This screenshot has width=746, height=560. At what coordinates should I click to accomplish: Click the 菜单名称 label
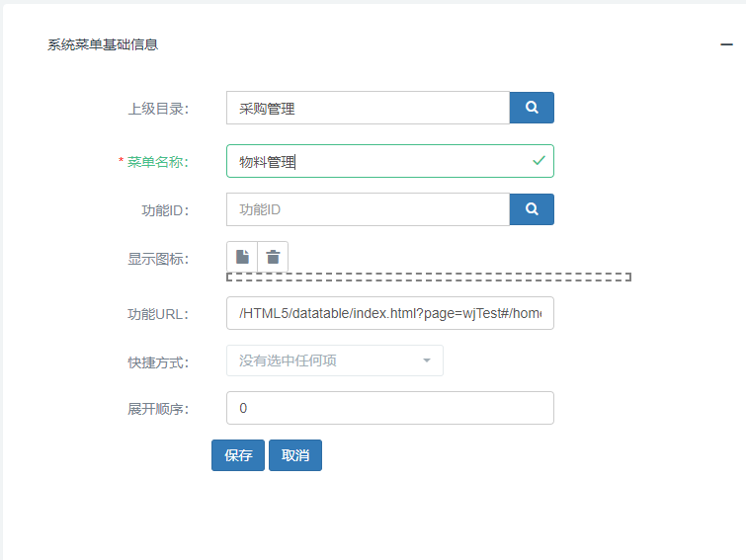click(158, 162)
